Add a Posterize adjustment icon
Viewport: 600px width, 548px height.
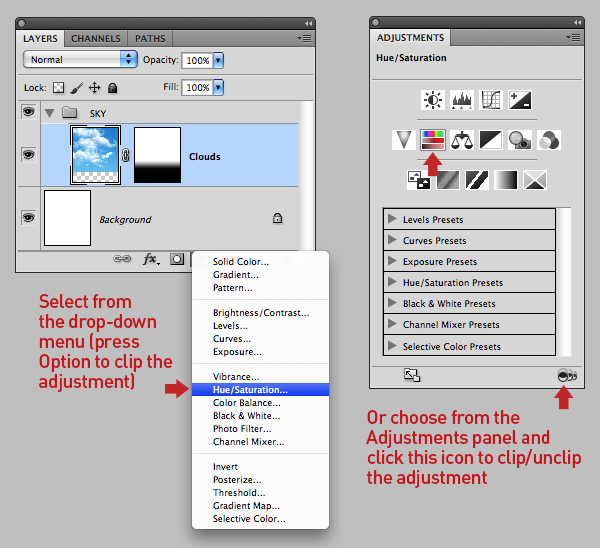point(448,180)
